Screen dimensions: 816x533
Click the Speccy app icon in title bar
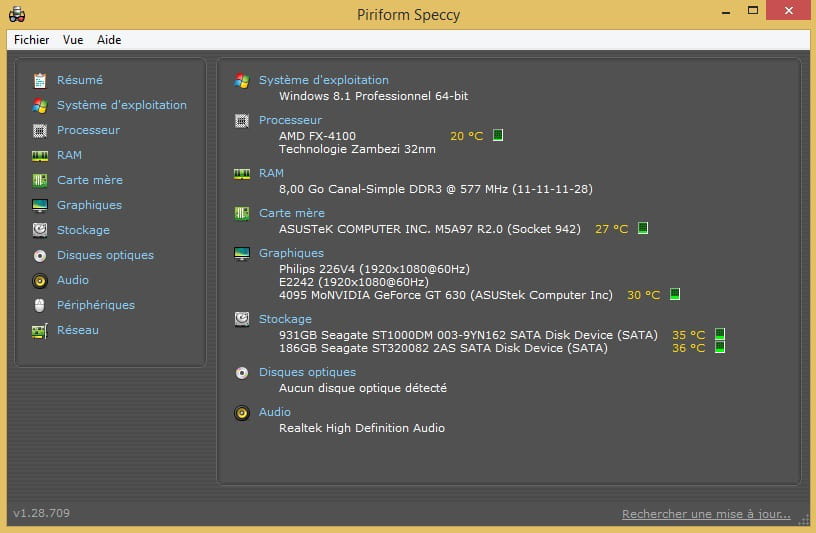pyautogui.click(x=17, y=14)
